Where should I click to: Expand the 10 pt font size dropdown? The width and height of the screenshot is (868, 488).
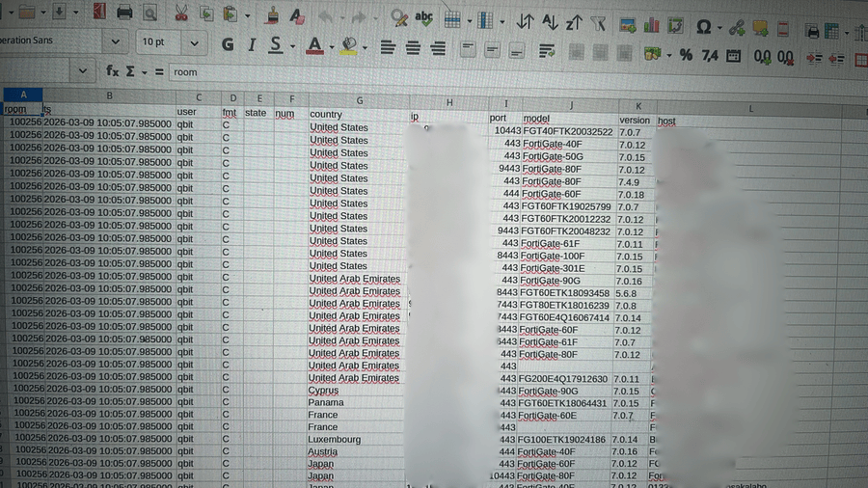[x=194, y=43]
